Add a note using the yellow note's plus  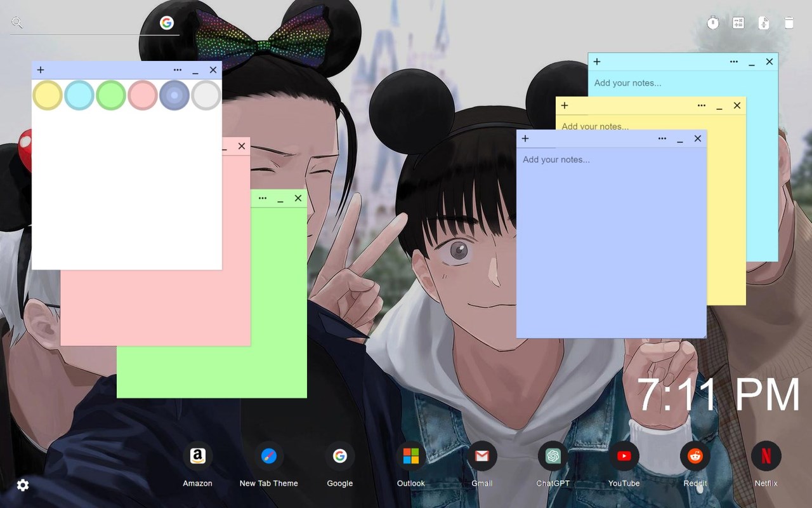pyautogui.click(x=565, y=105)
